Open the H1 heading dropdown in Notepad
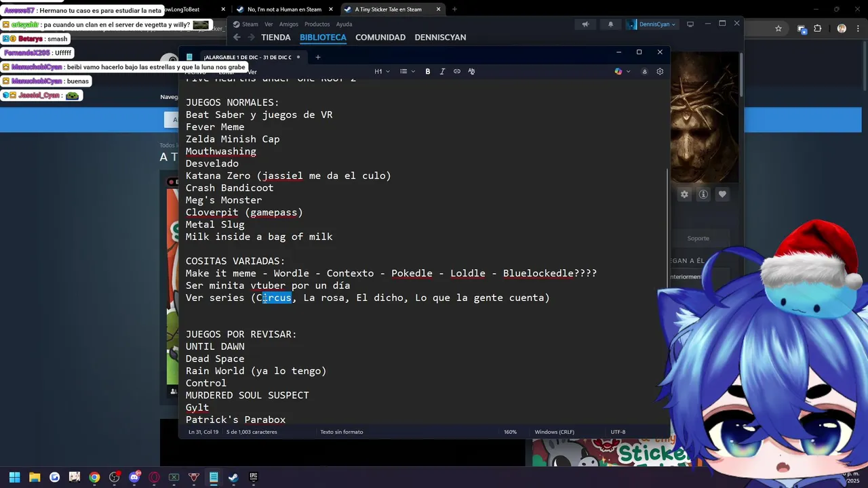 coord(382,71)
